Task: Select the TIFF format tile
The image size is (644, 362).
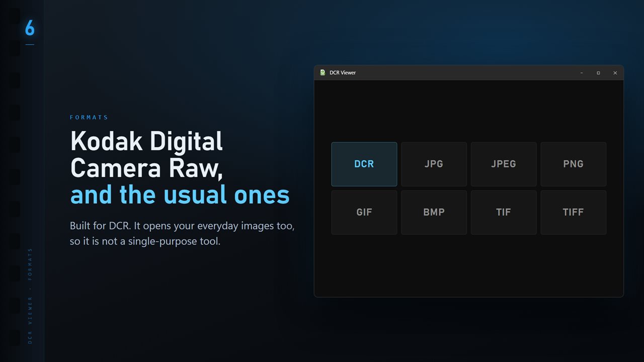Action: [x=574, y=212]
